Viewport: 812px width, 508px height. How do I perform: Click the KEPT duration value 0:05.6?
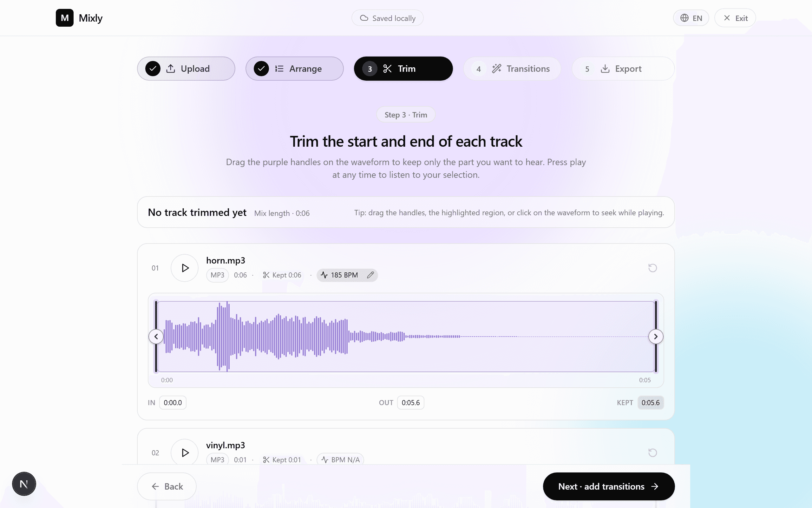pos(650,403)
